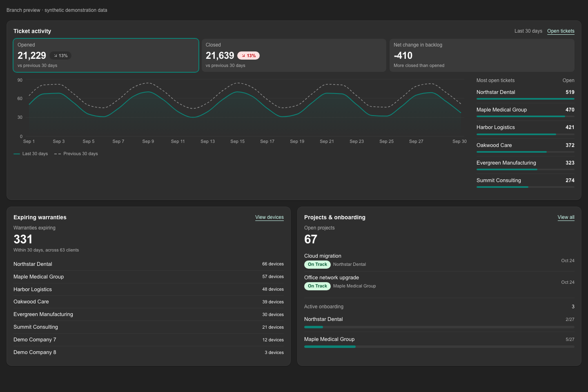Viewport: 588px width, 392px height.
Task: Open View all in Projects & onboarding
Action: tap(566, 217)
